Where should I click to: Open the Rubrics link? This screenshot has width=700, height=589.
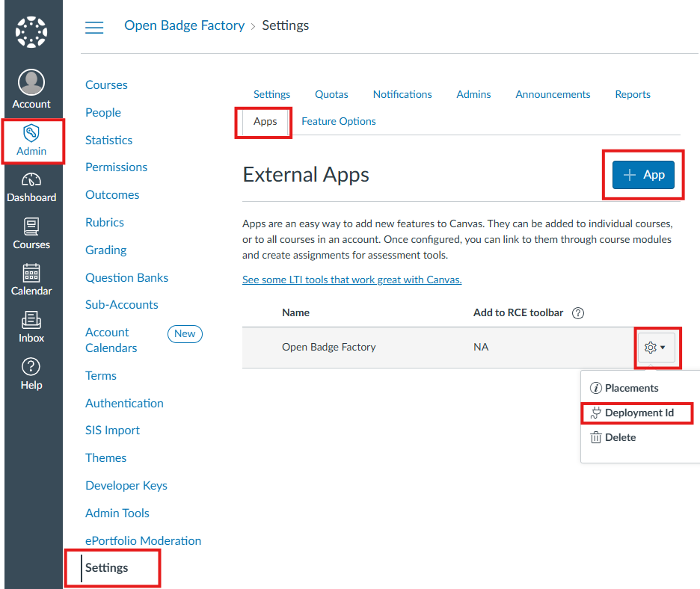pyautogui.click(x=105, y=223)
